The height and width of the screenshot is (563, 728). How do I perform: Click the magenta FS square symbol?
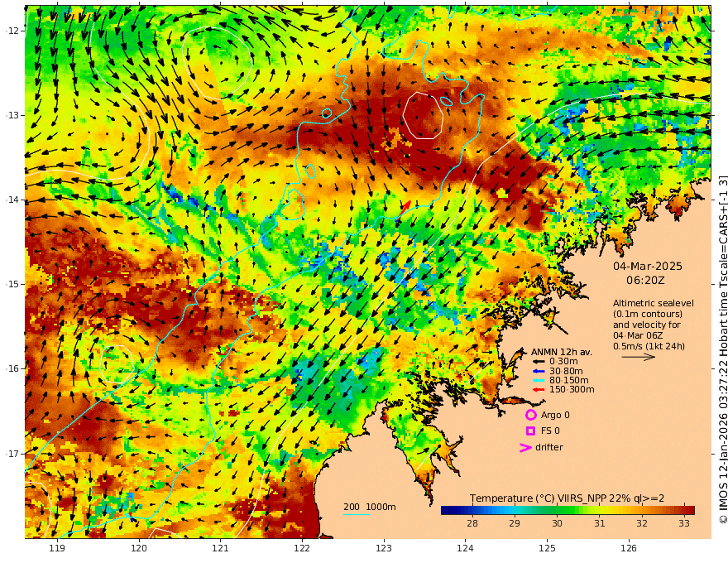pyautogui.click(x=530, y=431)
